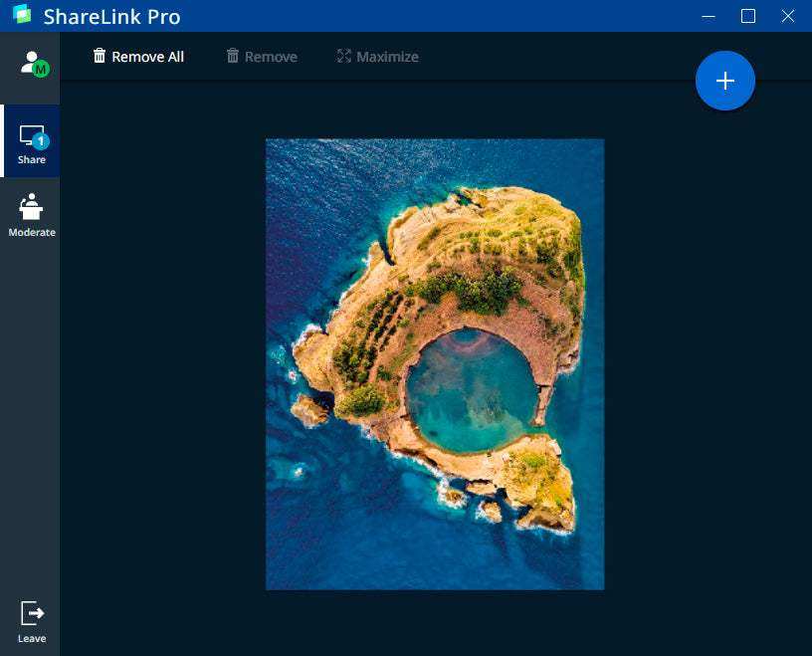Open the user profile icon
The height and width of the screenshot is (656, 812).
pyautogui.click(x=30, y=62)
